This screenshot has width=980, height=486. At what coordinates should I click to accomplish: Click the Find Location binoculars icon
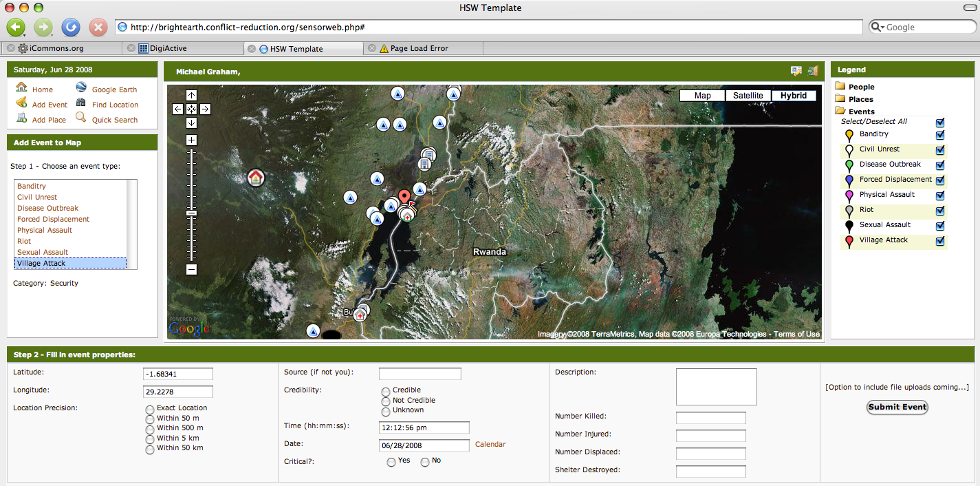coord(81,103)
